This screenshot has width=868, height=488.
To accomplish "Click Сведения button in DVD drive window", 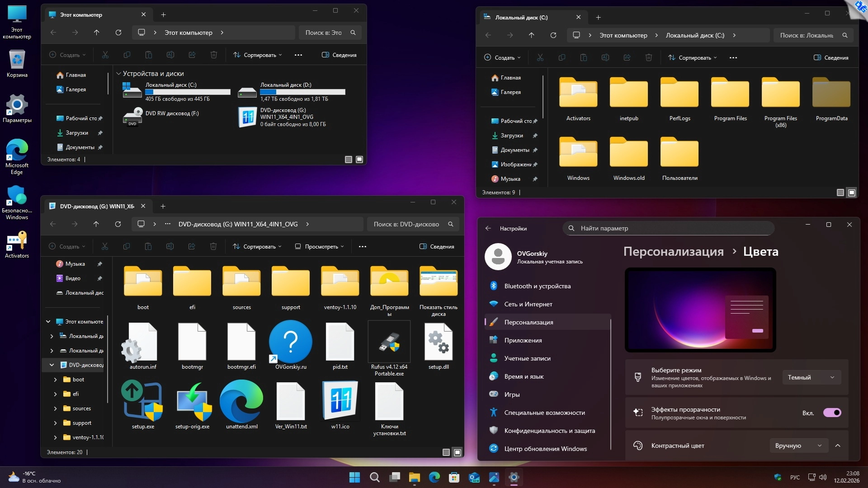I will click(x=437, y=247).
